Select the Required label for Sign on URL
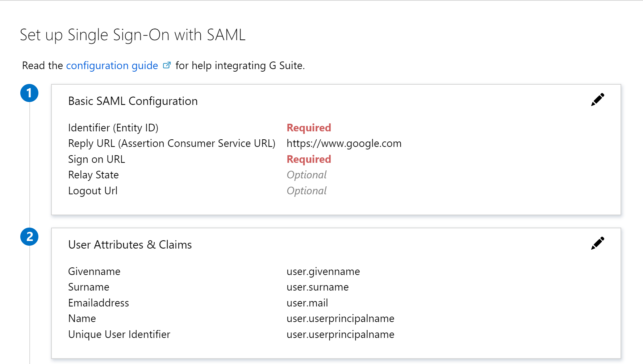Viewport: 643px width, 364px height. click(x=309, y=159)
